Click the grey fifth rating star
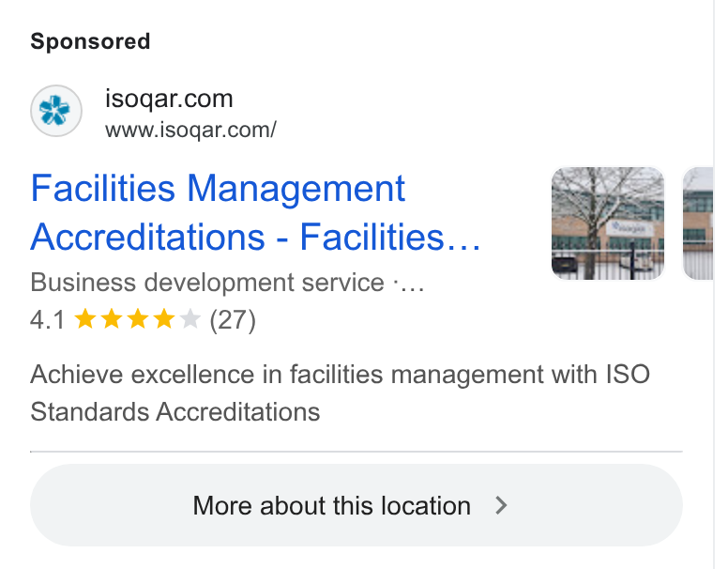The width and height of the screenshot is (728, 569). tap(190, 319)
